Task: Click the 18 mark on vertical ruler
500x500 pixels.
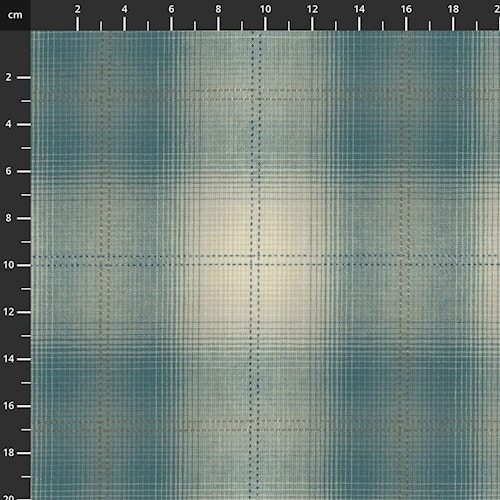Action: (x=8, y=453)
